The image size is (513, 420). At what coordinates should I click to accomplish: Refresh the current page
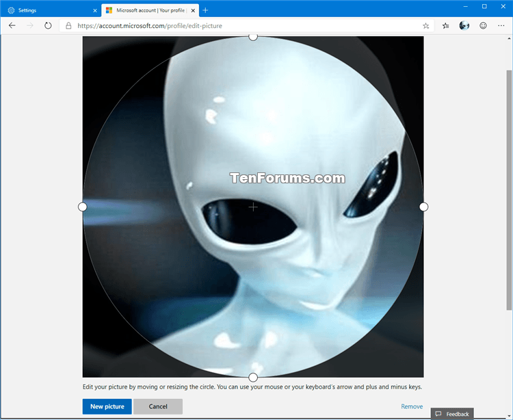pyautogui.click(x=48, y=25)
